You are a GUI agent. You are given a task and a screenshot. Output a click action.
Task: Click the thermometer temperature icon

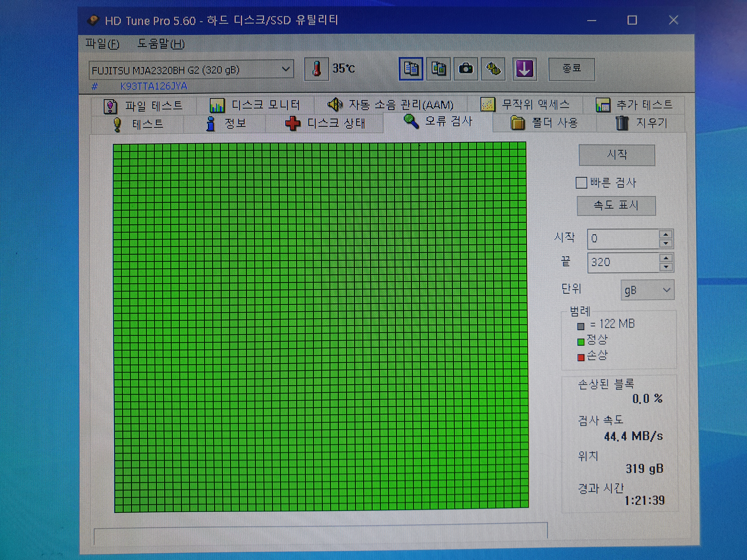point(316,69)
